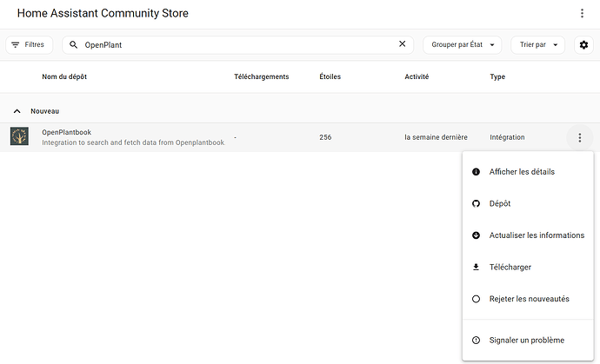Open the top-right overflow menu
600x364 pixels.
coord(582,14)
